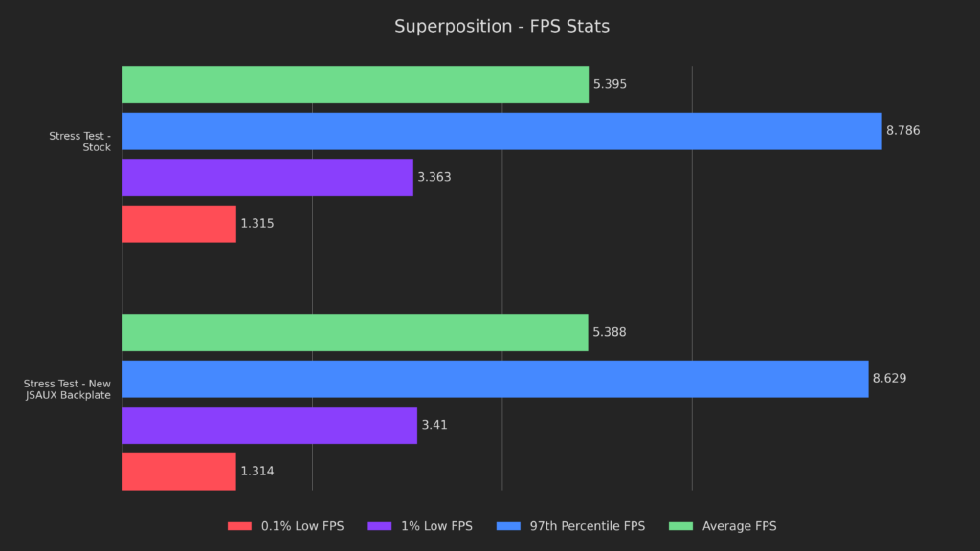
Task: Click the red 0.1% Low FPS legend swatch
Action: [239, 526]
